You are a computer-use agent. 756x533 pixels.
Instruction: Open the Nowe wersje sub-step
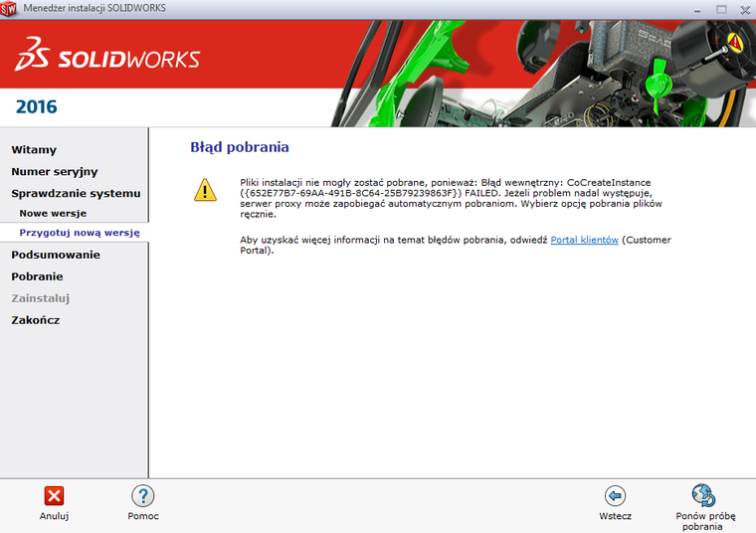click(53, 213)
